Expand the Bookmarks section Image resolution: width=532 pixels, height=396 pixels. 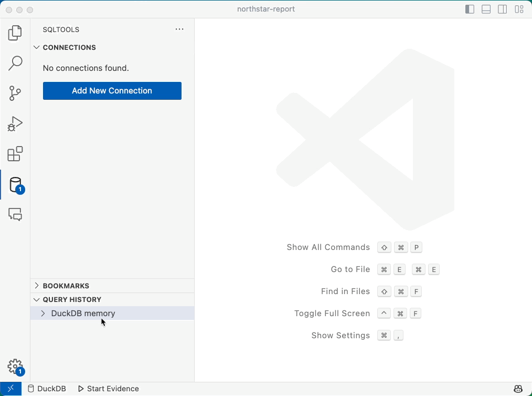pyautogui.click(x=37, y=286)
